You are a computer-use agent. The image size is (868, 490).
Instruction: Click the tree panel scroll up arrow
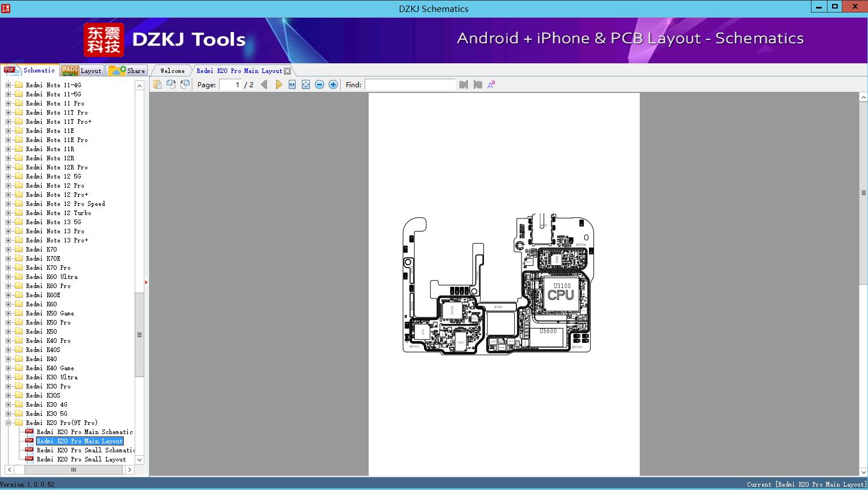point(139,86)
